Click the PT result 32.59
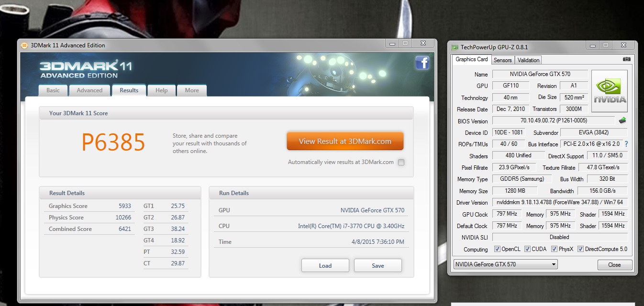 (178, 252)
